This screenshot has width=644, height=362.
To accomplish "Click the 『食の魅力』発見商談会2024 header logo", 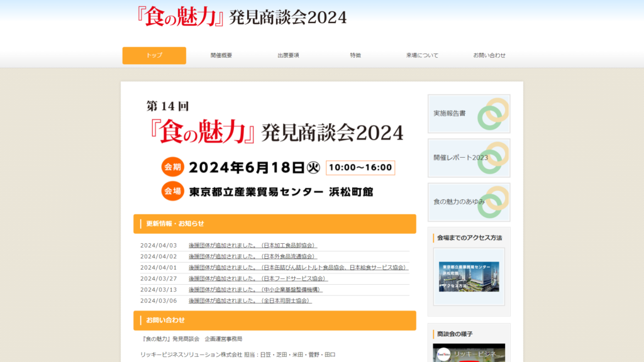I will pyautogui.click(x=241, y=17).
